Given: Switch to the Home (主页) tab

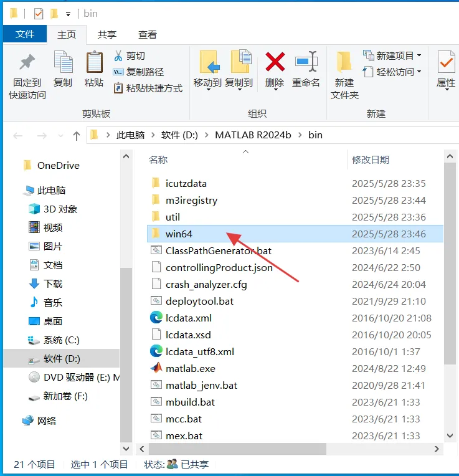Looking at the screenshot, I should tap(67, 34).
